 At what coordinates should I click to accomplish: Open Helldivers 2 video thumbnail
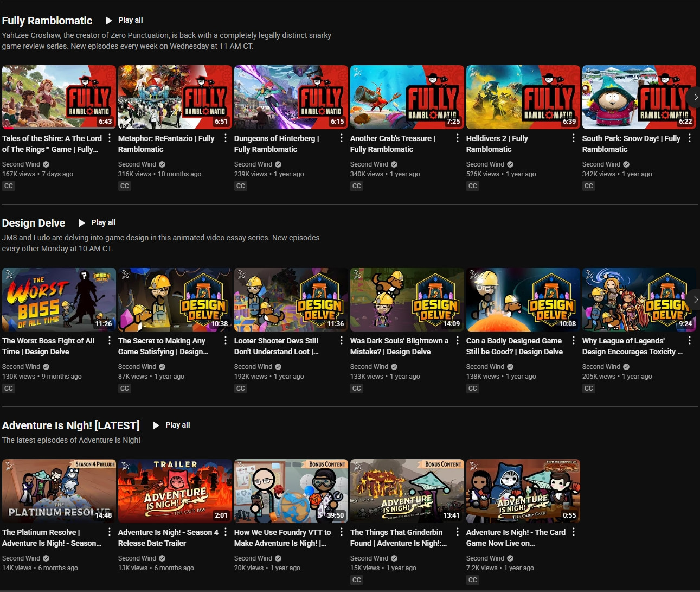[x=523, y=97]
